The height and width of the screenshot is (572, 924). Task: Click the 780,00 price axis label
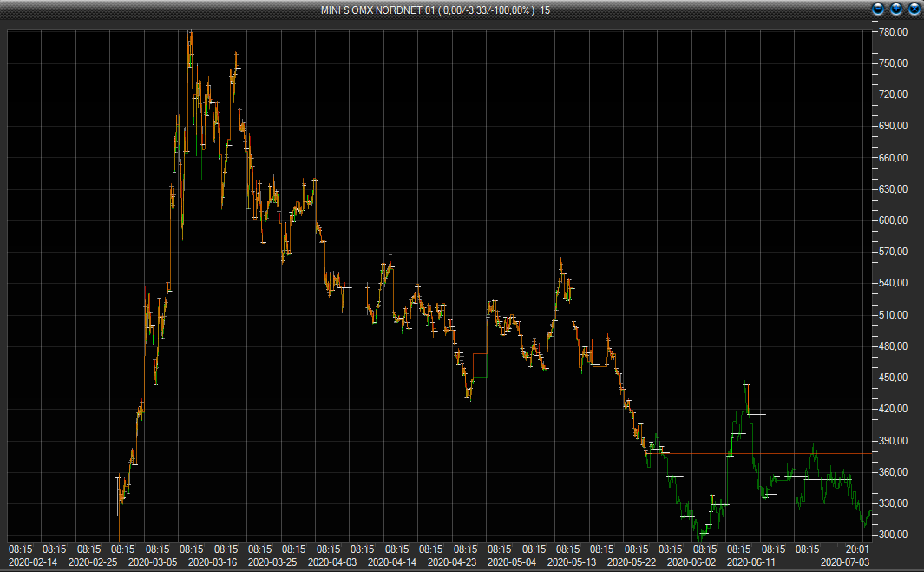[x=893, y=32]
